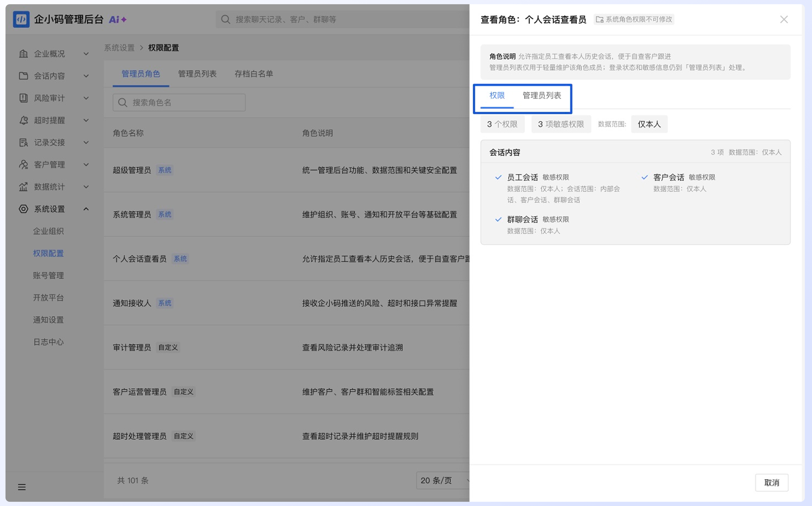Expand the 风险审计 menu chevron
The height and width of the screenshot is (506, 812).
pos(86,98)
